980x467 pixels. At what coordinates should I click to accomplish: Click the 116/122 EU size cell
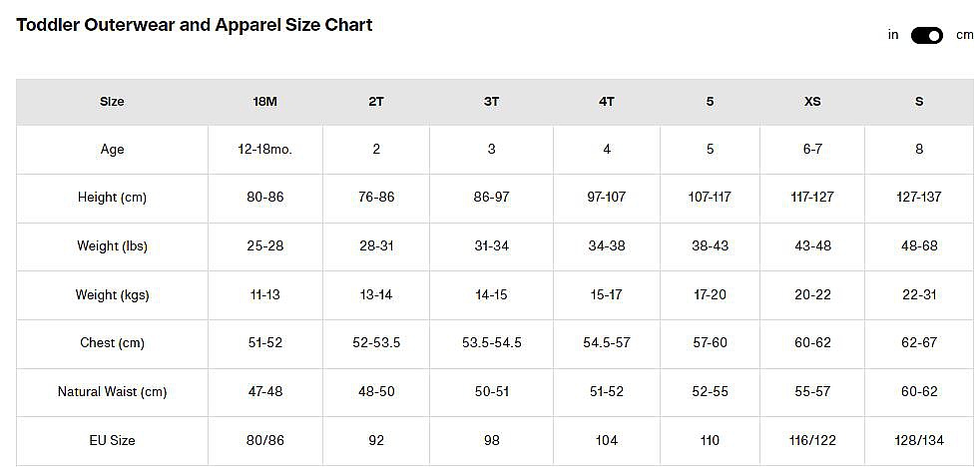[x=812, y=440]
